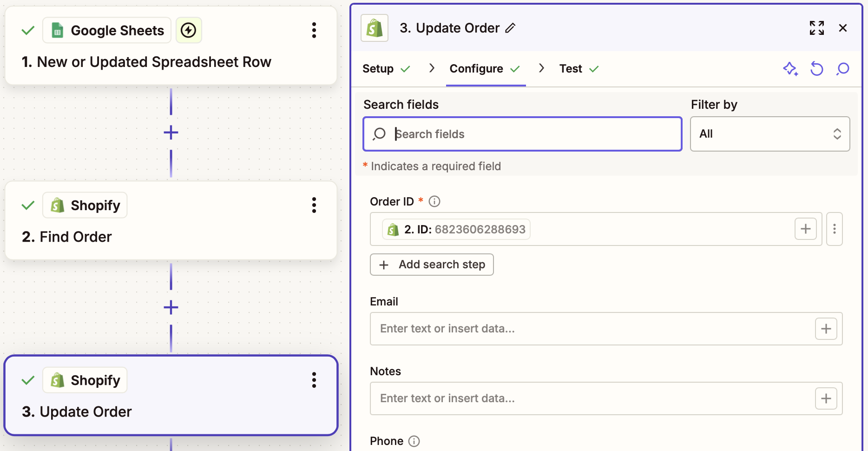Viewport: 868px width, 451px height.
Task: Open Order ID field options menu
Action: [835, 229]
